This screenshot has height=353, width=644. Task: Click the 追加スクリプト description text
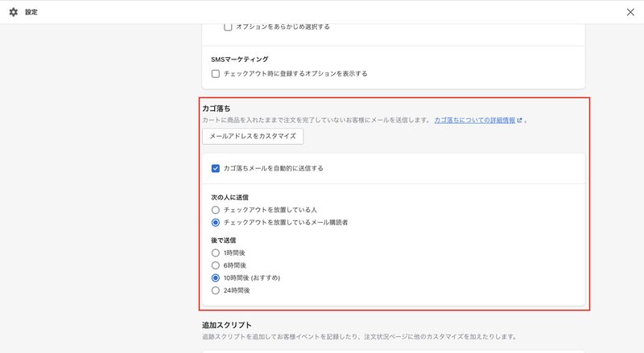[x=360, y=337]
